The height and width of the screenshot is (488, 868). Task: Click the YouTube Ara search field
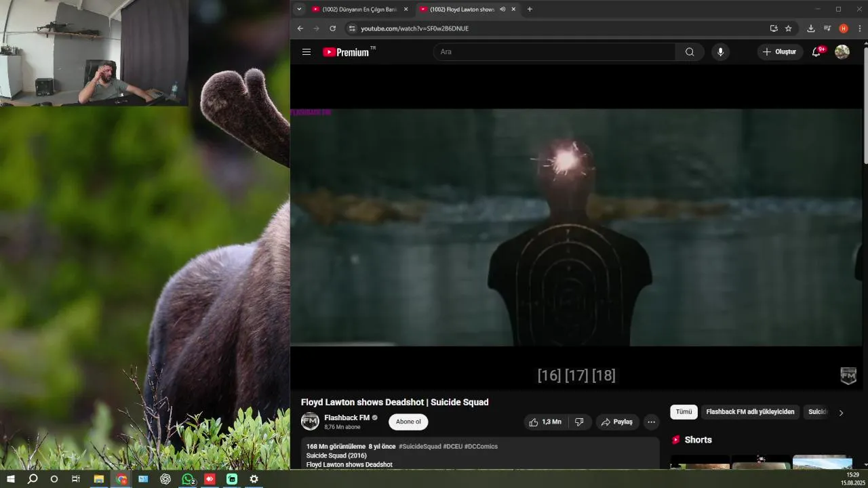point(554,52)
